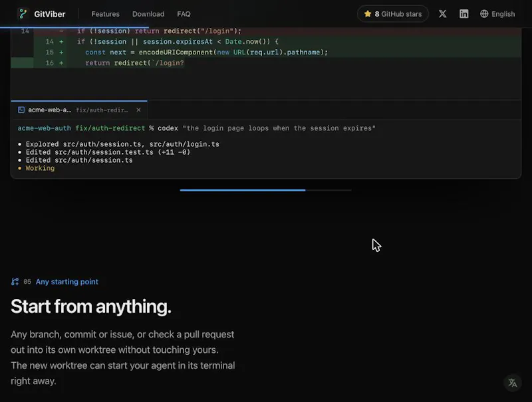This screenshot has height=402, width=532.
Task: Close the acme-web-a terminal tab
Action: tap(138, 110)
